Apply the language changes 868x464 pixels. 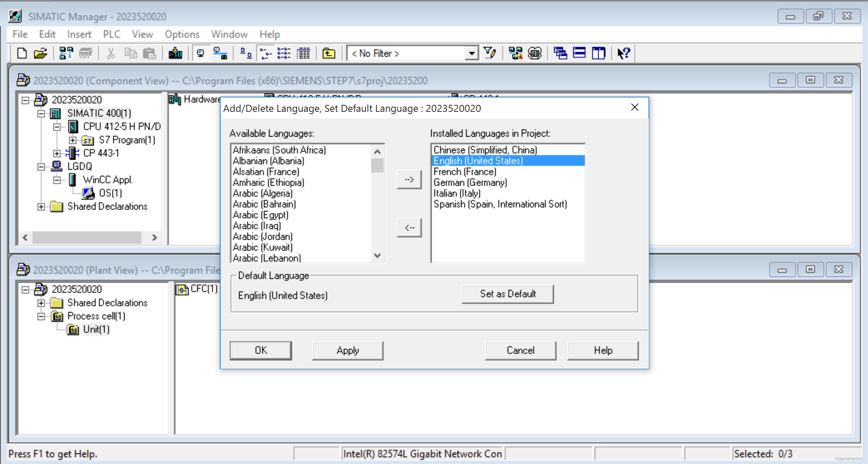[x=347, y=350]
